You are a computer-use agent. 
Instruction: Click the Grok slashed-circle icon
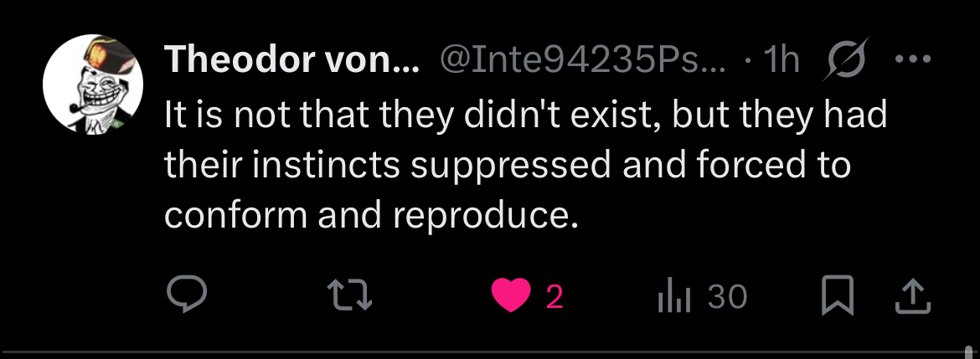click(x=848, y=60)
